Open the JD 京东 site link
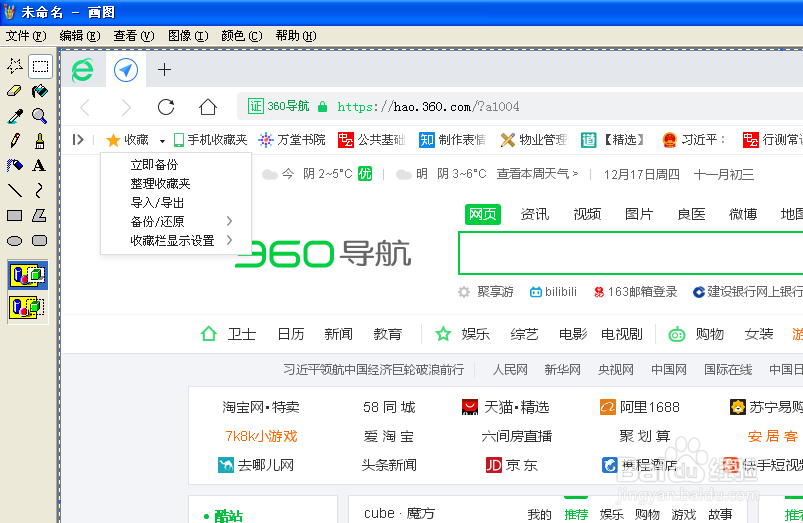Screen dimensions: 803x523 click(512, 465)
